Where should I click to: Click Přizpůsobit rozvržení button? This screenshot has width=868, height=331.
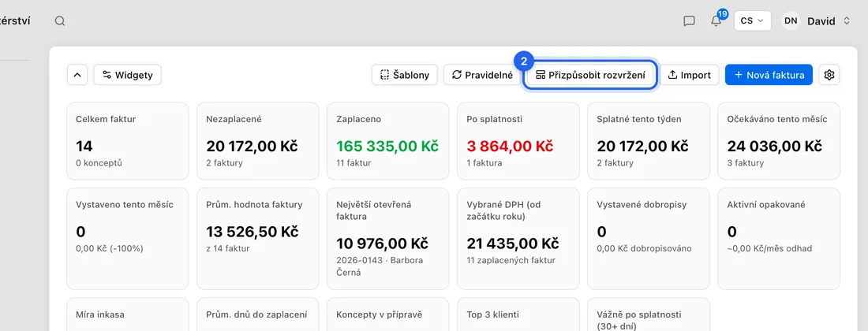tap(590, 75)
